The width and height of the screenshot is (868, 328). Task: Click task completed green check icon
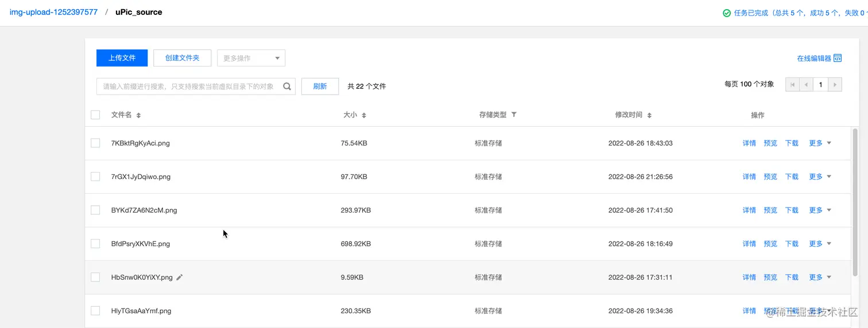click(x=727, y=13)
